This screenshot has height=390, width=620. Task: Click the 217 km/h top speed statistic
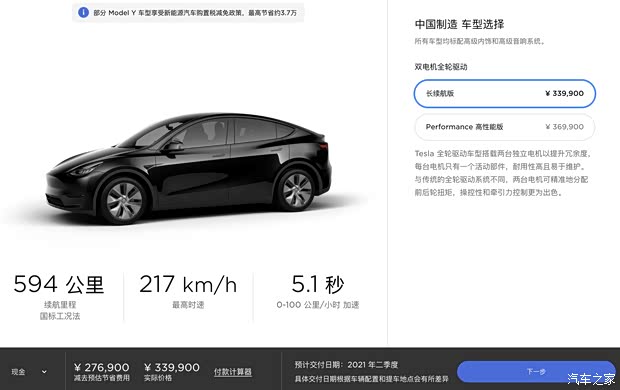tap(188, 291)
